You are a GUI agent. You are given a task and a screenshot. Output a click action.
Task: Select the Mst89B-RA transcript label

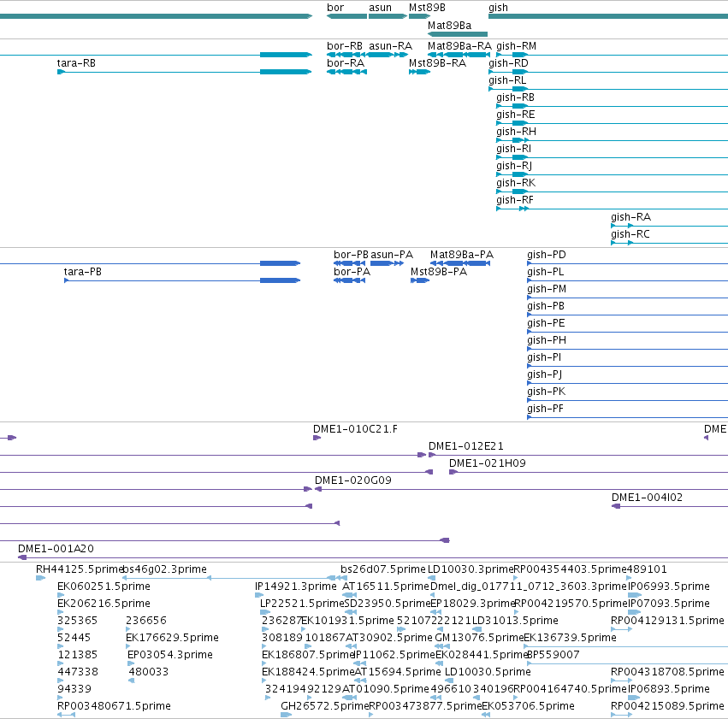(x=437, y=63)
